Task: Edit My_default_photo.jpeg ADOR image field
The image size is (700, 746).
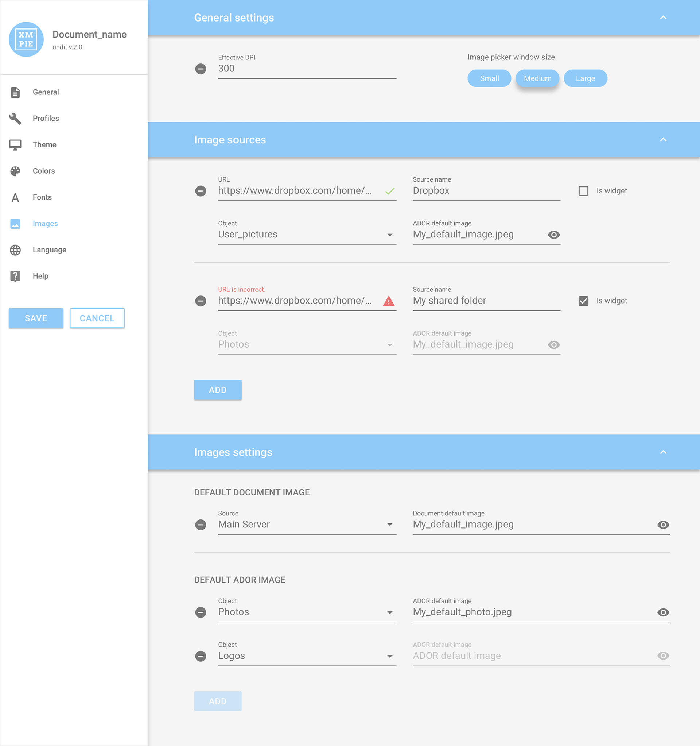Action: (541, 612)
